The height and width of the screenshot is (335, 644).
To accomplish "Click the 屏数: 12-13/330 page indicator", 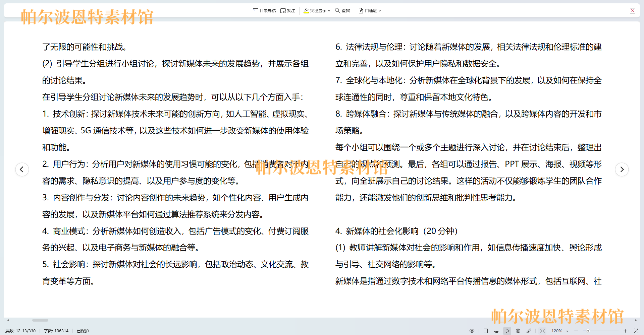I will [20, 331].
